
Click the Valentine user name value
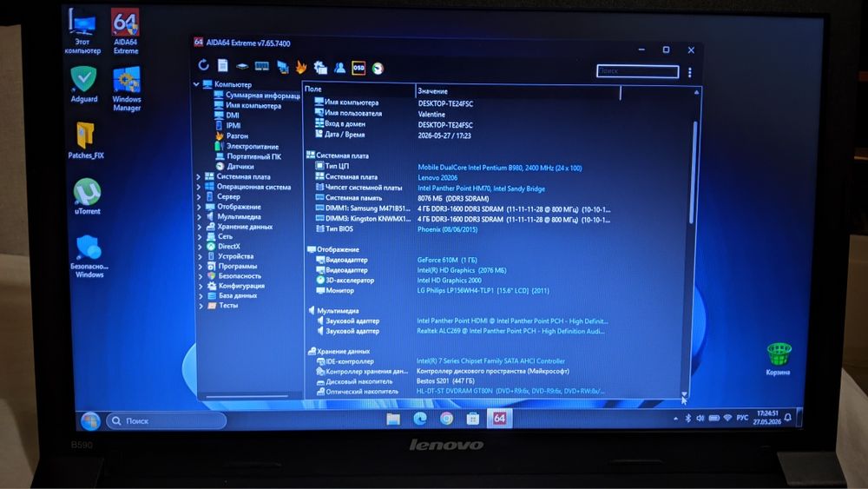(431, 114)
